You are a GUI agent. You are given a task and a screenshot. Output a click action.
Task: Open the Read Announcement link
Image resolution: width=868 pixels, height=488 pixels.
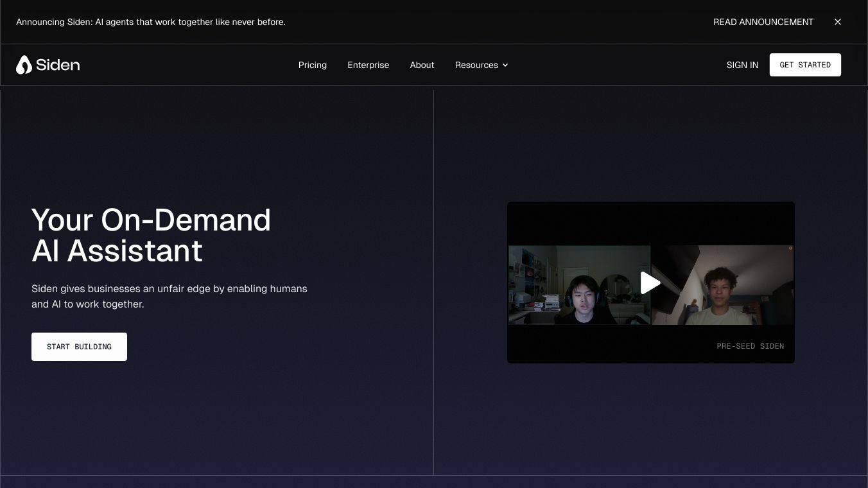763,22
